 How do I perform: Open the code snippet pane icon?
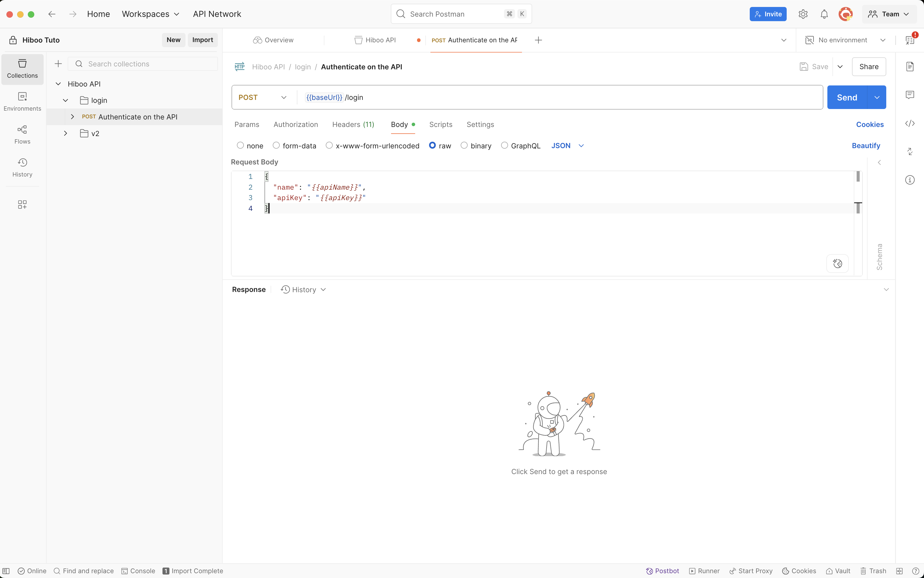(x=910, y=123)
